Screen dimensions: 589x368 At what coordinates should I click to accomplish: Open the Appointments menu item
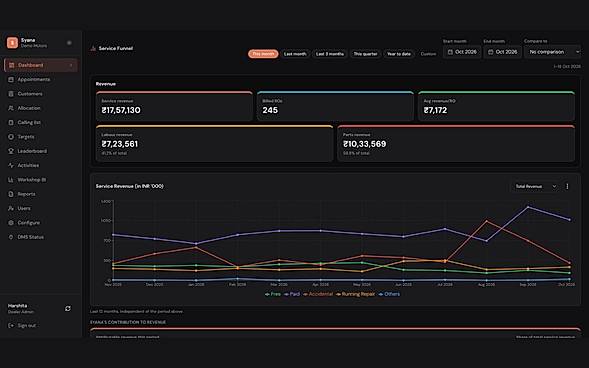[x=41, y=80]
